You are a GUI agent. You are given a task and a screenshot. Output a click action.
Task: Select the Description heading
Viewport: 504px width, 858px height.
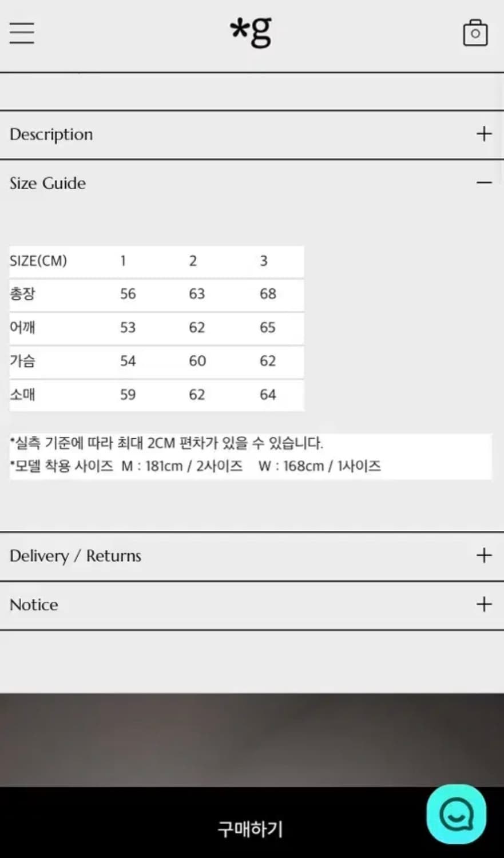pos(51,134)
